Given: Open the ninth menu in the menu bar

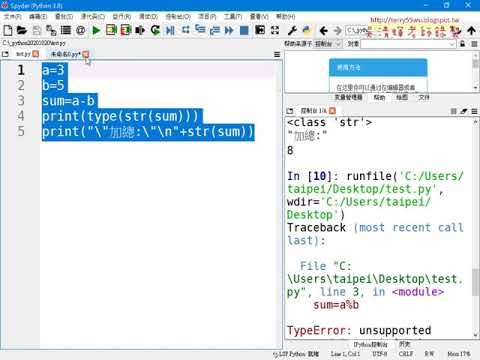Looking at the screenshot, I should tap(233, 16).
